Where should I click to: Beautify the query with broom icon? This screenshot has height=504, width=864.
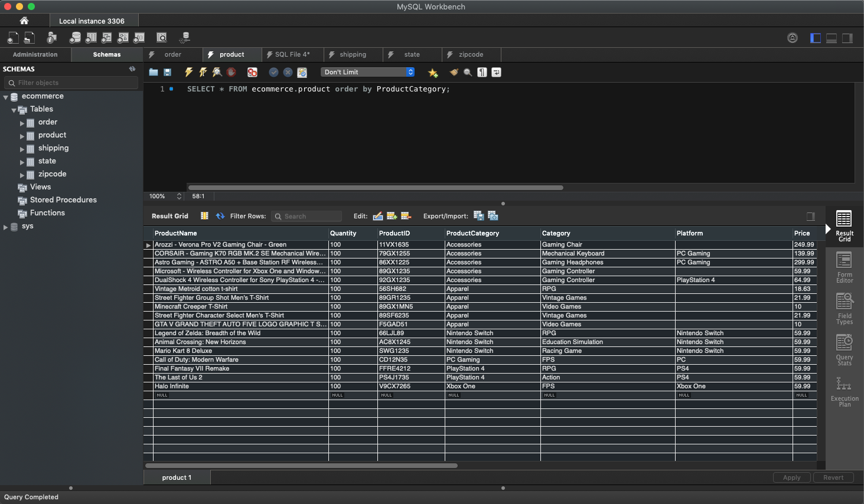(454, 72)
